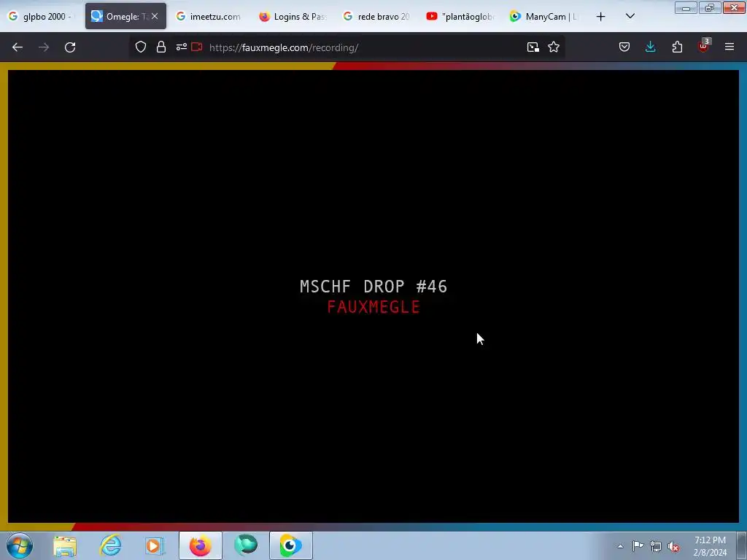Open the green globe app in taskbar
The height and width of the screenshot is (560, 747).
[x=246, y=545]
